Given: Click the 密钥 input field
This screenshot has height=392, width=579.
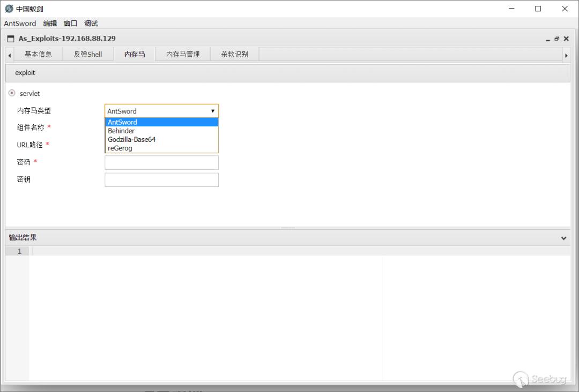Looking at the screenshot, I should pyautogui.click(x=162, y=180).
